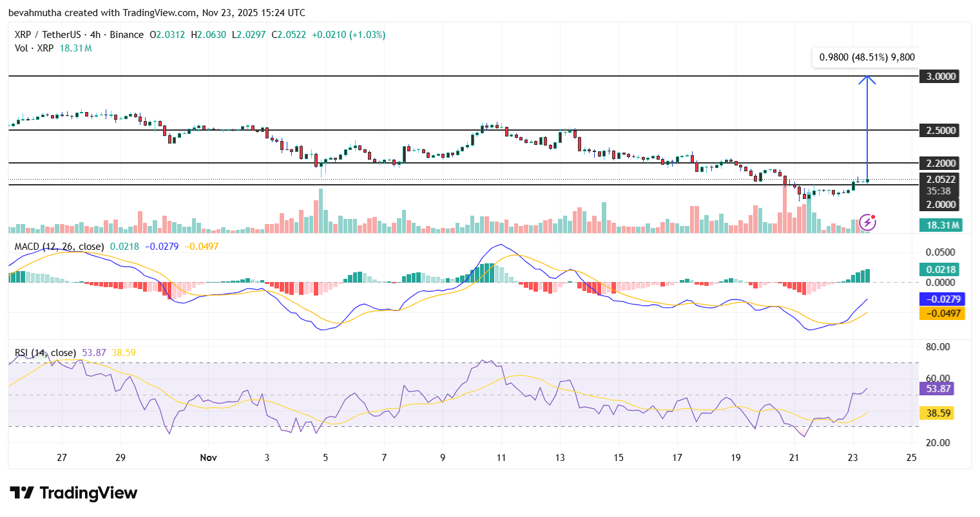Screen dimensions: 980x517
Task: Click the purple lightning streak icon
Action: [867, 222]
